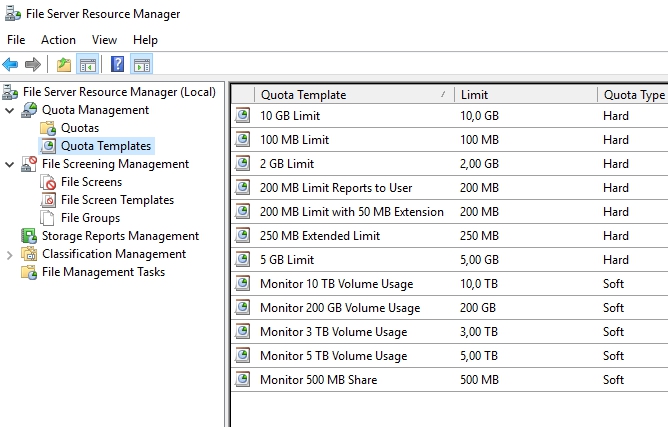Select '200 MB Limit Reports to User' template
Viewport: 668px width, 427px height.
pos(336,188)
